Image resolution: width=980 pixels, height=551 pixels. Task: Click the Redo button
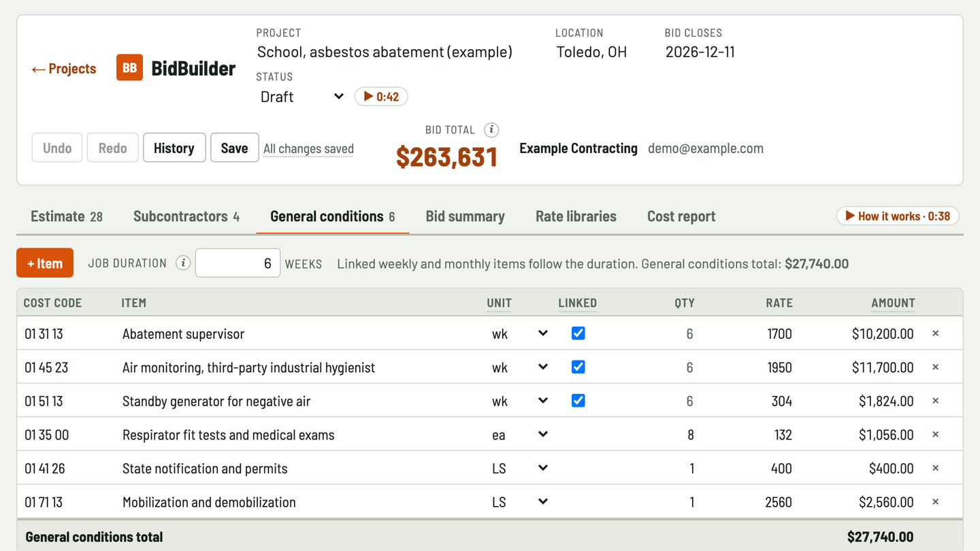[x=113, y=148]
